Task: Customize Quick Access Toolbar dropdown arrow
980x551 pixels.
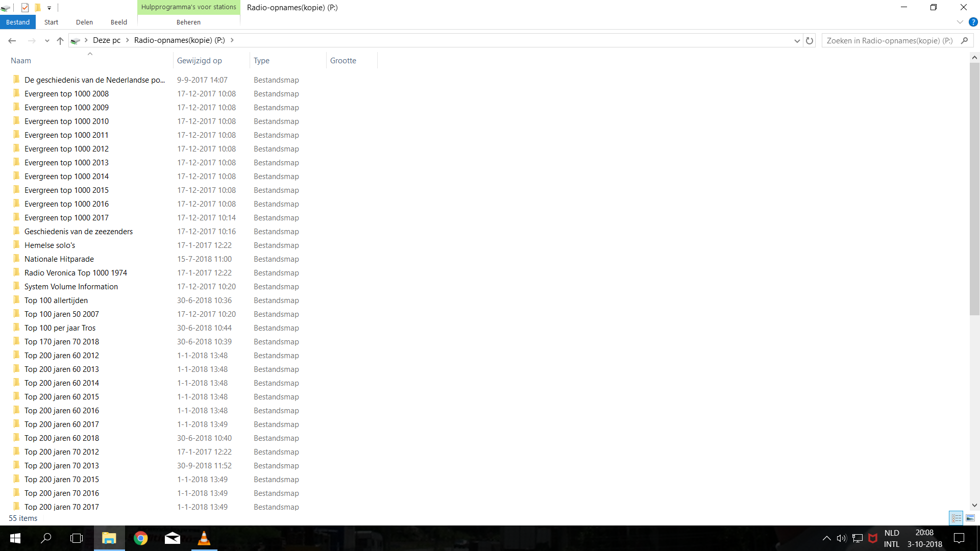Action: tap(49, 8)
